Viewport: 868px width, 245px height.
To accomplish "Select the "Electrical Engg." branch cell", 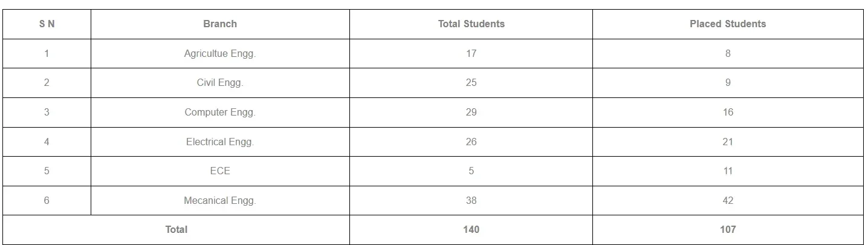I will [220, 142].
